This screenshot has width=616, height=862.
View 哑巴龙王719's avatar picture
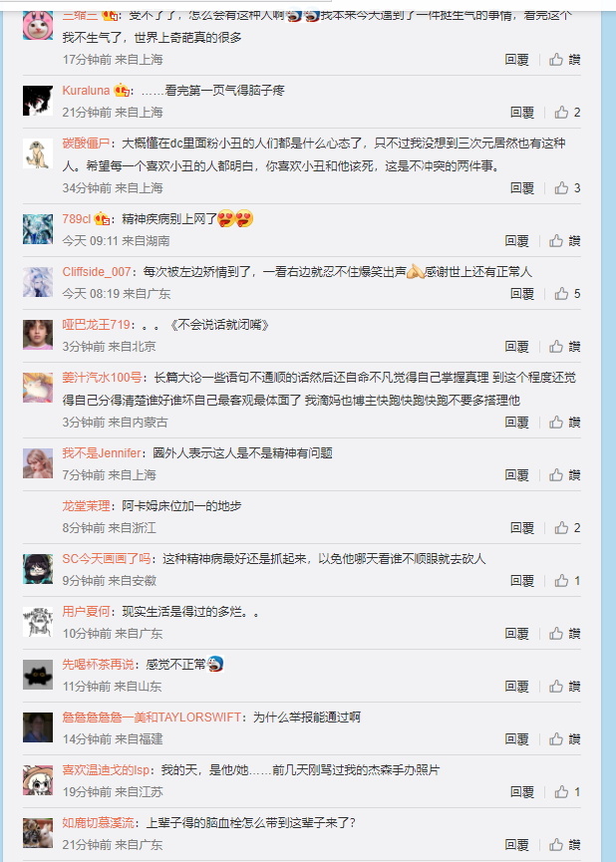point(38,335)
